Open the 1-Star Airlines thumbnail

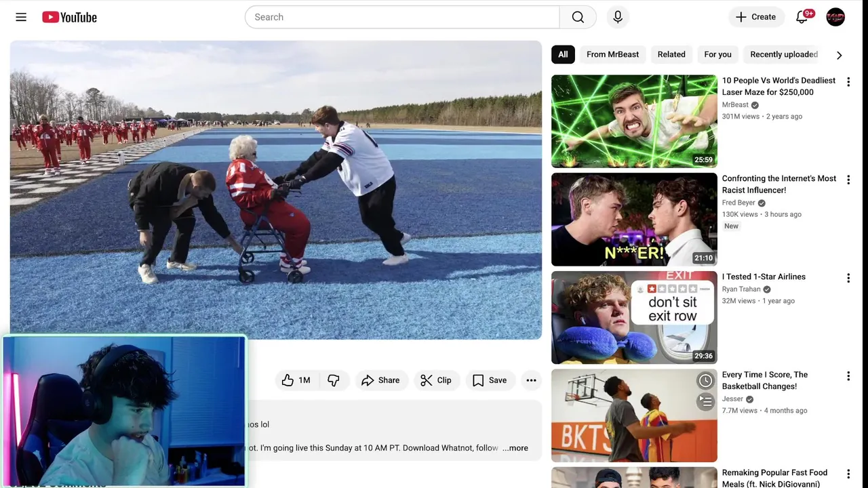pyautogui.click(x=634, y=317)
